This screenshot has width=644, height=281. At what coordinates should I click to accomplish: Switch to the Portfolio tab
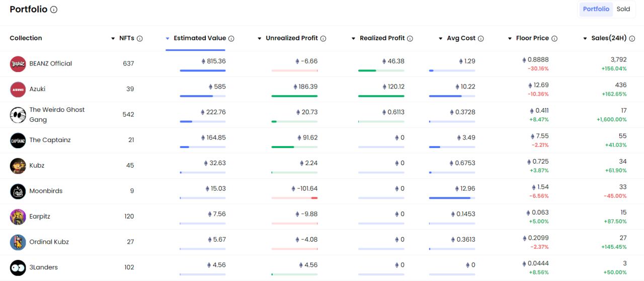[x=596, y=9]
